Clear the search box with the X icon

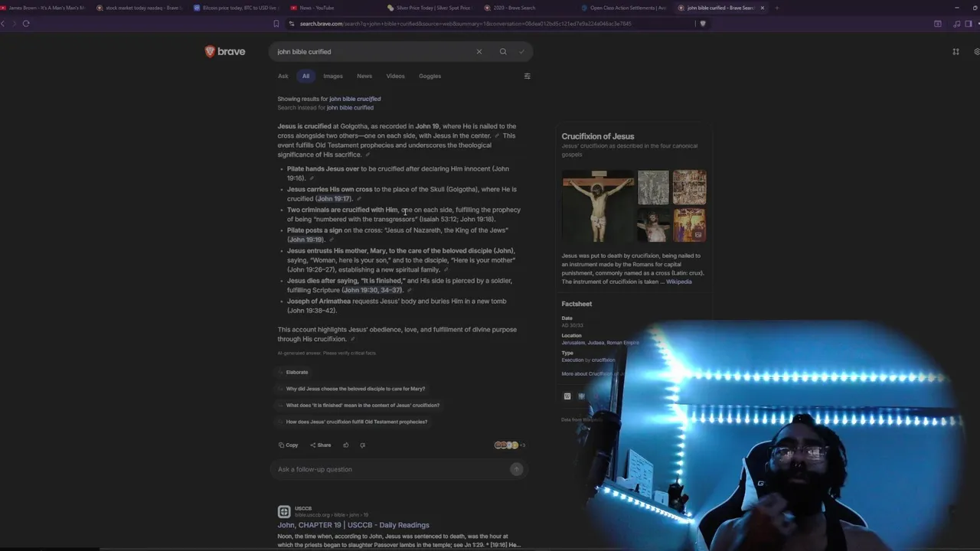point(479,51)
